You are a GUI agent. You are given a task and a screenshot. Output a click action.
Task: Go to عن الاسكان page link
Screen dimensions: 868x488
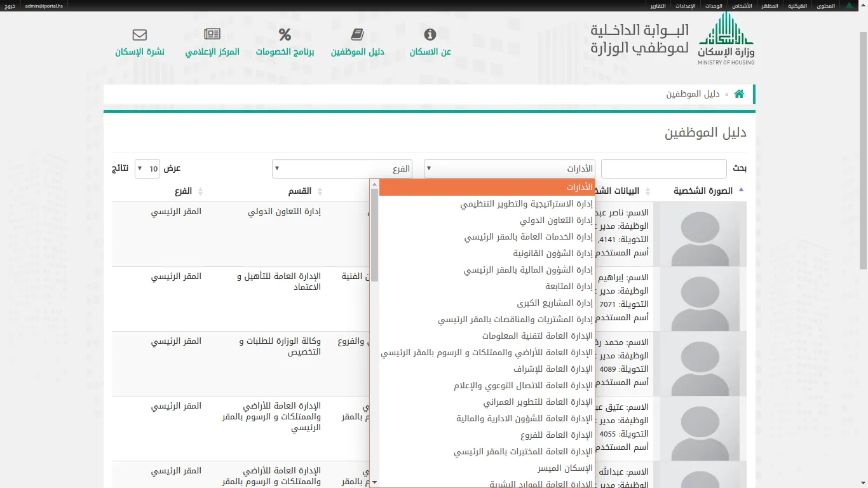(430, 52)
